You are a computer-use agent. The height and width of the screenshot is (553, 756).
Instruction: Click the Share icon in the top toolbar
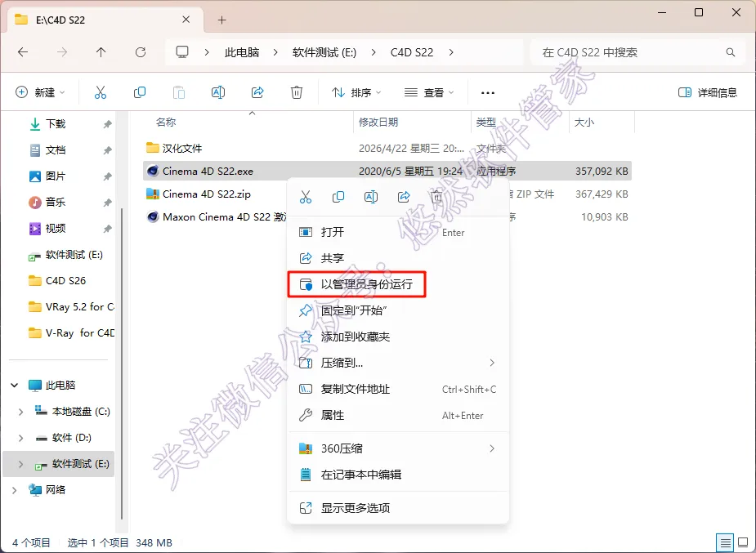257,92
